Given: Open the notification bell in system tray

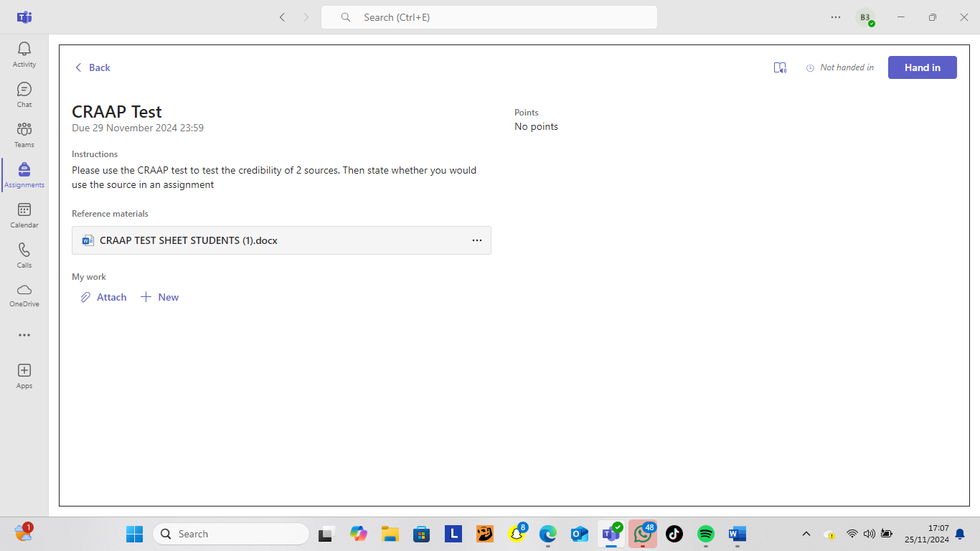Looking at the screenshot, I should point(960,534).
